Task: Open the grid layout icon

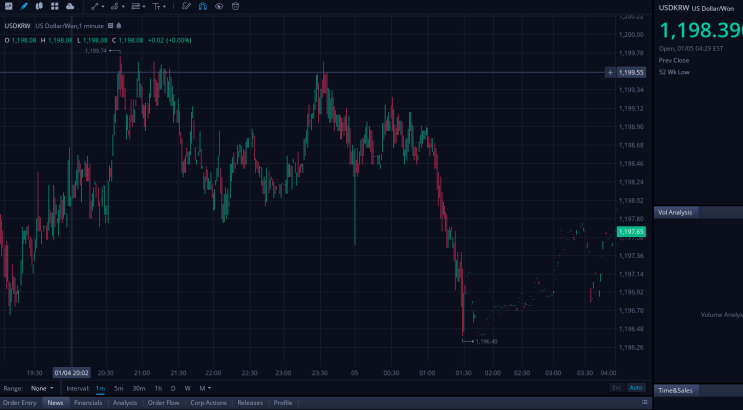Action: tap(54, 6)
